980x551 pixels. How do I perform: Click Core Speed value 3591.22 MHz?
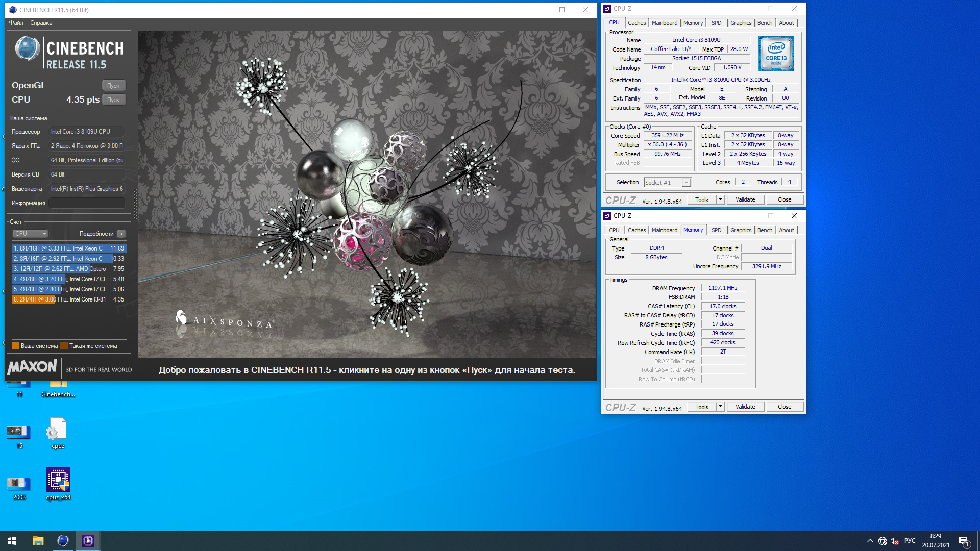[667, 136]
